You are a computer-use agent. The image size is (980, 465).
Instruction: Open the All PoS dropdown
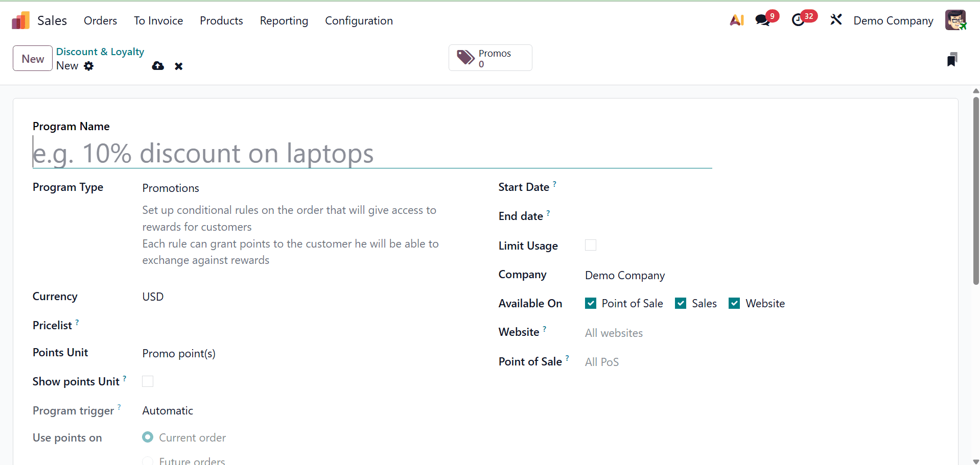click(602, 361)
